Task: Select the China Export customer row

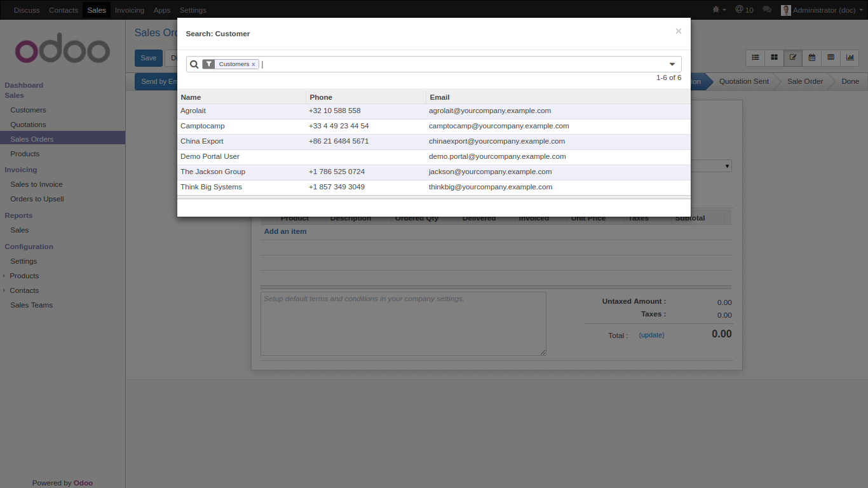Action: point(434,142)
